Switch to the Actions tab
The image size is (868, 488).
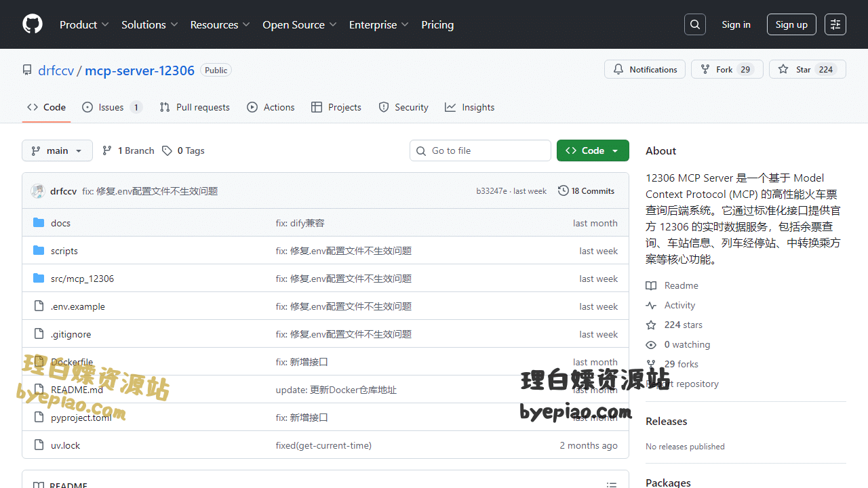tap(271, 107)
